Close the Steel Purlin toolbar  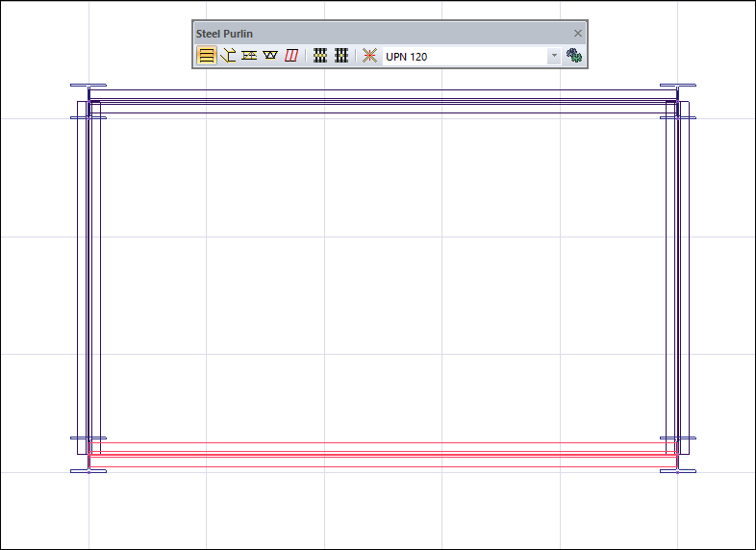[578, 34]
